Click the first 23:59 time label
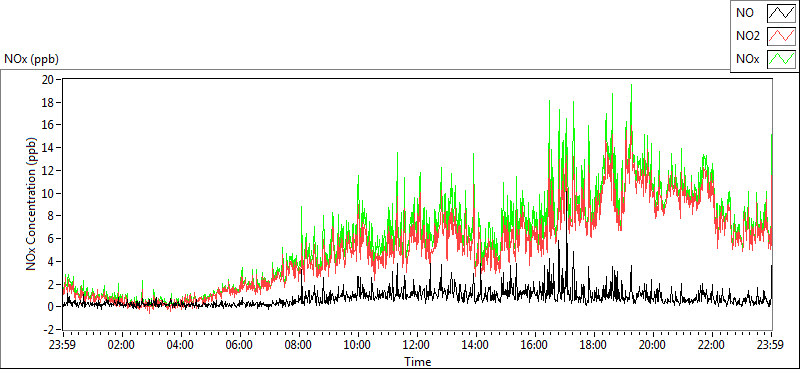The height and width of the screenshot is (369, 800). (x=62, y=344)
